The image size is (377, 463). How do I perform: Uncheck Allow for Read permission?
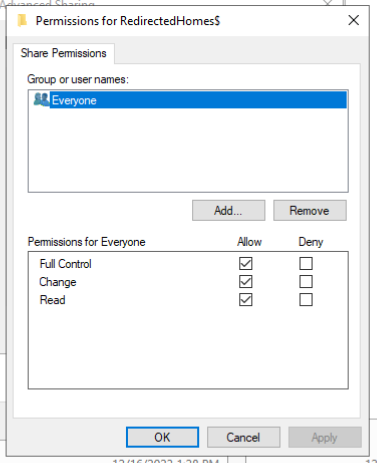[x=246, y=300]
